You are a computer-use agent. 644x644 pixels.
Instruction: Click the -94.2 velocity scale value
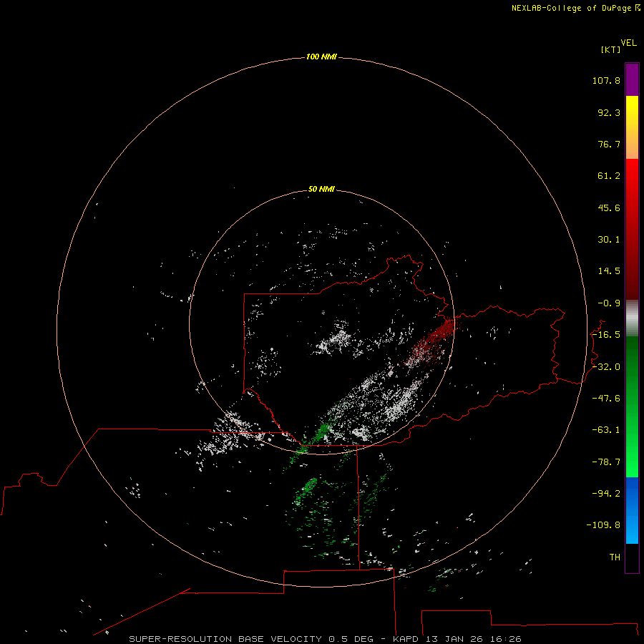(x=606, y=494)
